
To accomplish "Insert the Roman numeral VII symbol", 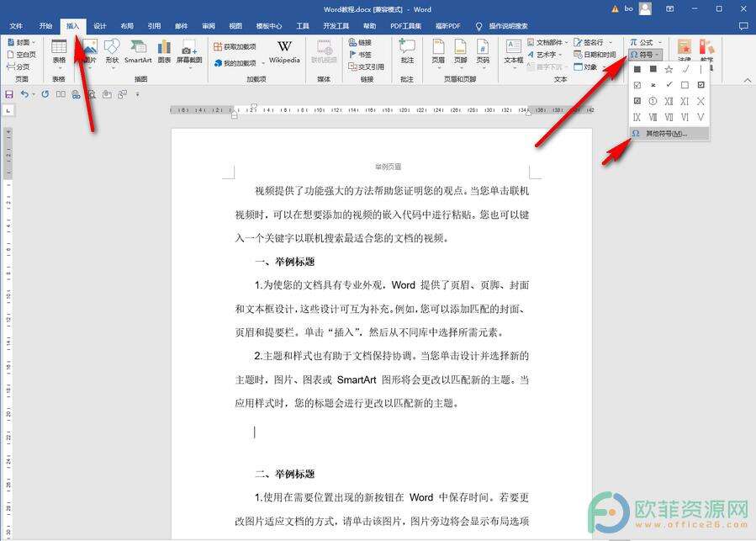I will coord(669,117).
